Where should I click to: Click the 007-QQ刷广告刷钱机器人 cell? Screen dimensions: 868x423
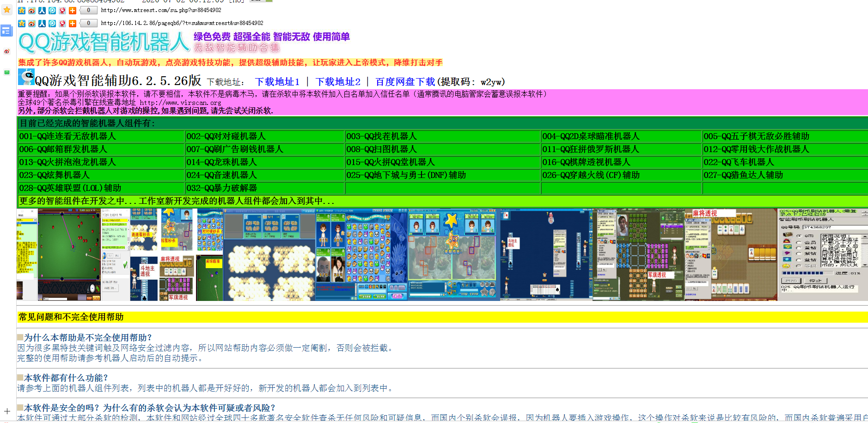tap(265, 149)
